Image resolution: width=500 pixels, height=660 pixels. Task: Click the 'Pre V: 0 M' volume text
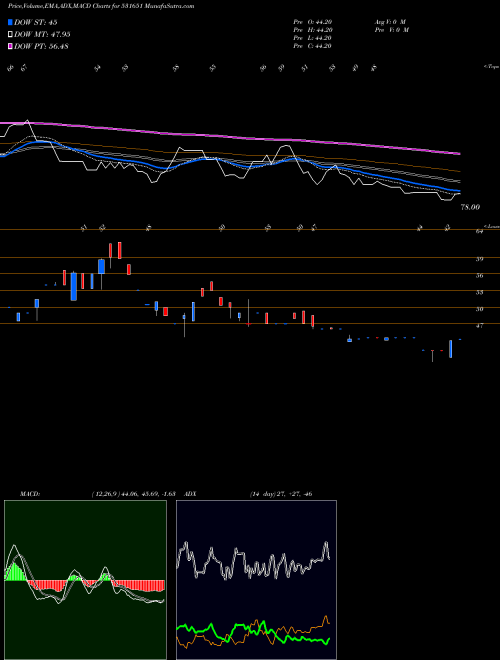click(391, 30)
